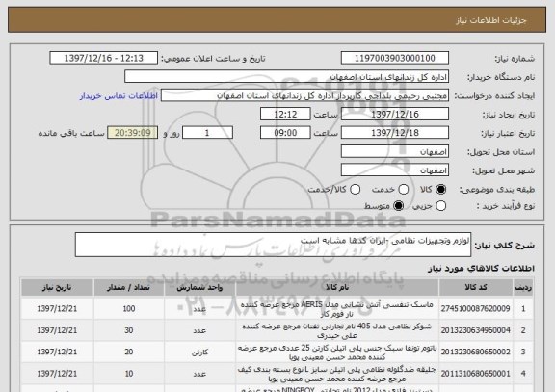Click the نام دستگاه خریدار field
Screen dimensions: 555x392
coord(287,77)
